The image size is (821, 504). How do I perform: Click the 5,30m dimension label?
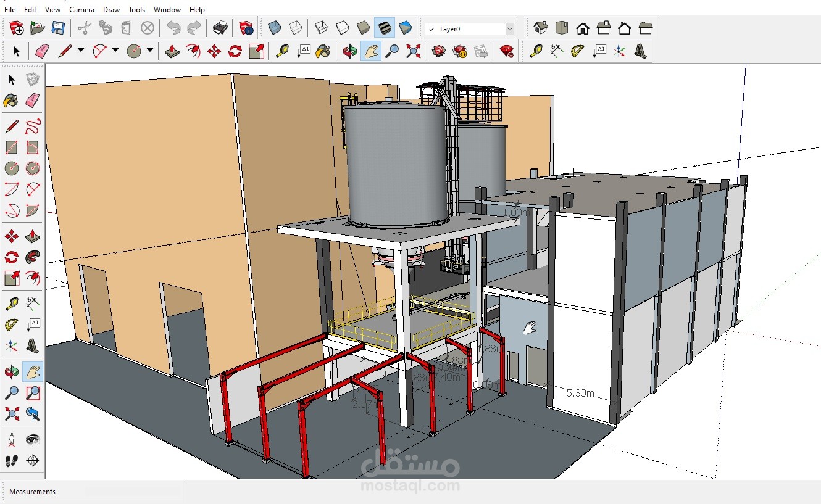pos(580,393)
